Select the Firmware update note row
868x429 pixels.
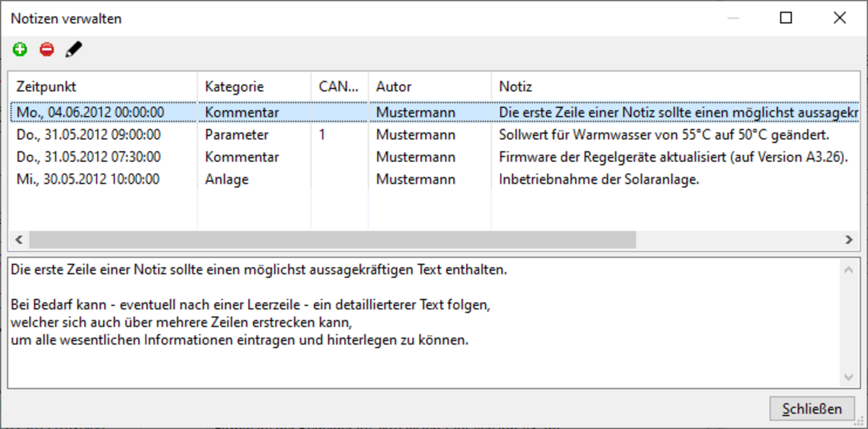pos(673,157)
